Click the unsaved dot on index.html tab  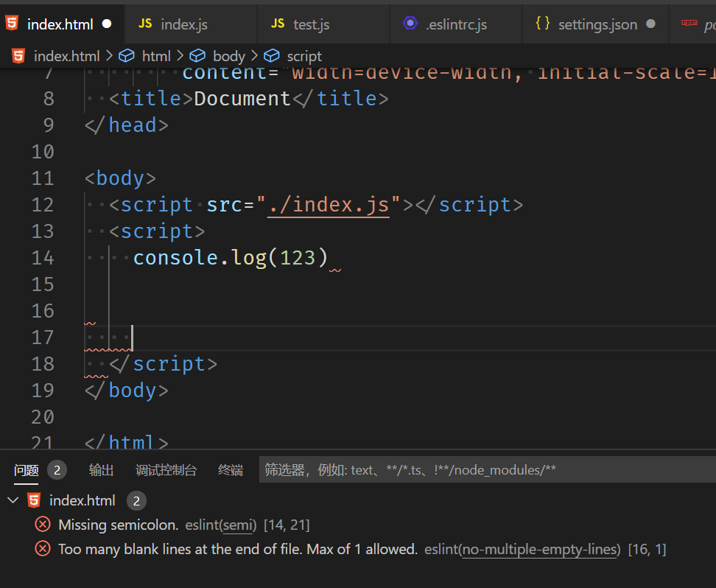pos(107,24)
